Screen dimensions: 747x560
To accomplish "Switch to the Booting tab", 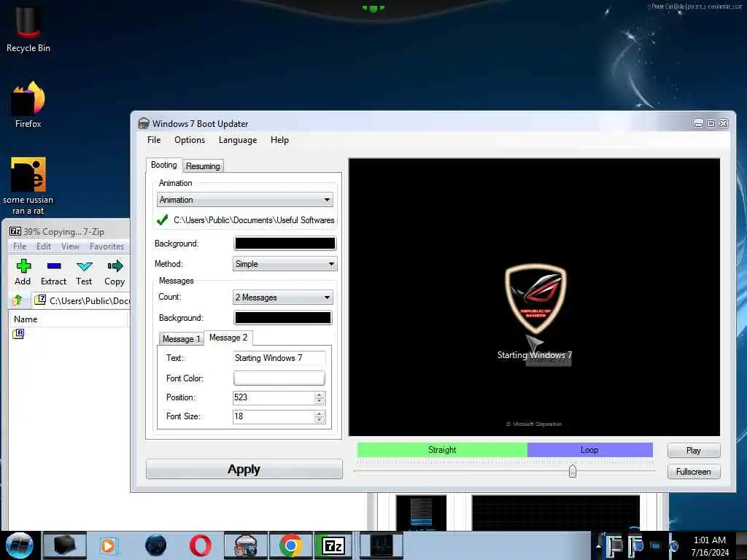I will point(164,165).
